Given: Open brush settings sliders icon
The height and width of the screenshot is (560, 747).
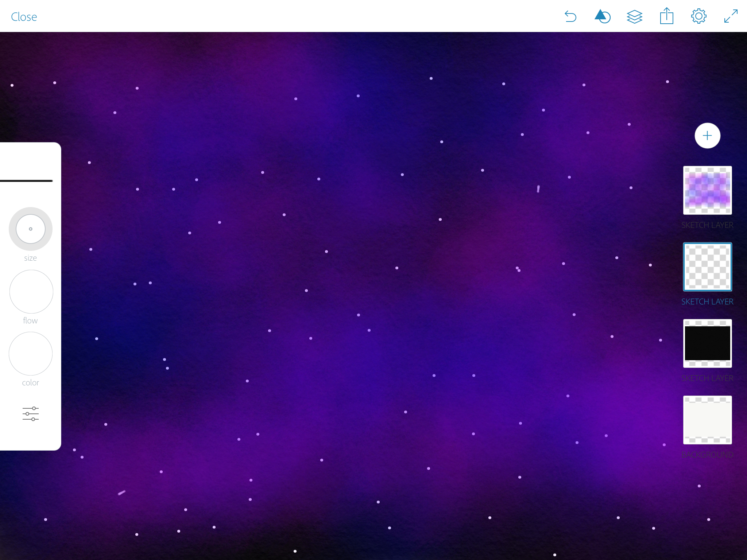Looking at the screenshot, I should click(x=31, y=414).
